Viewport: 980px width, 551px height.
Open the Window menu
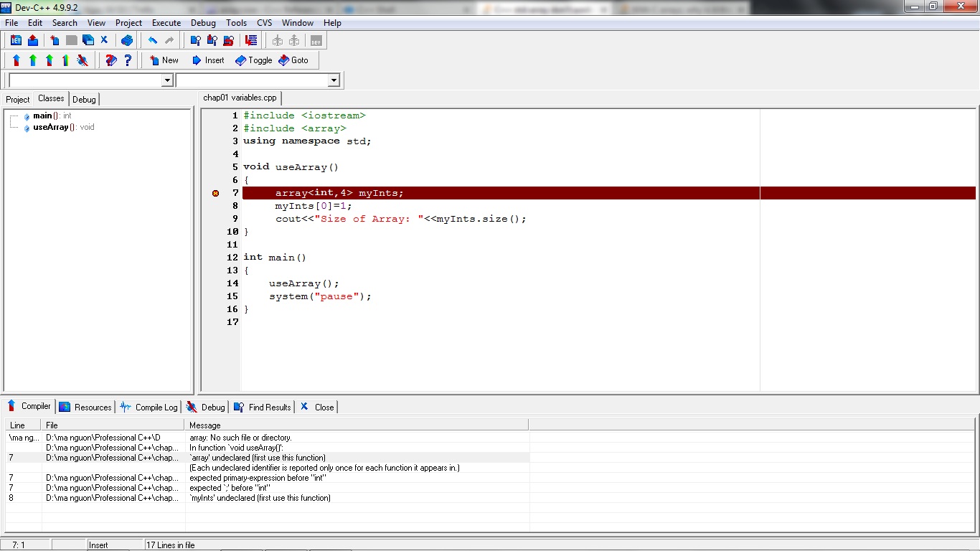tap(298, 23)
